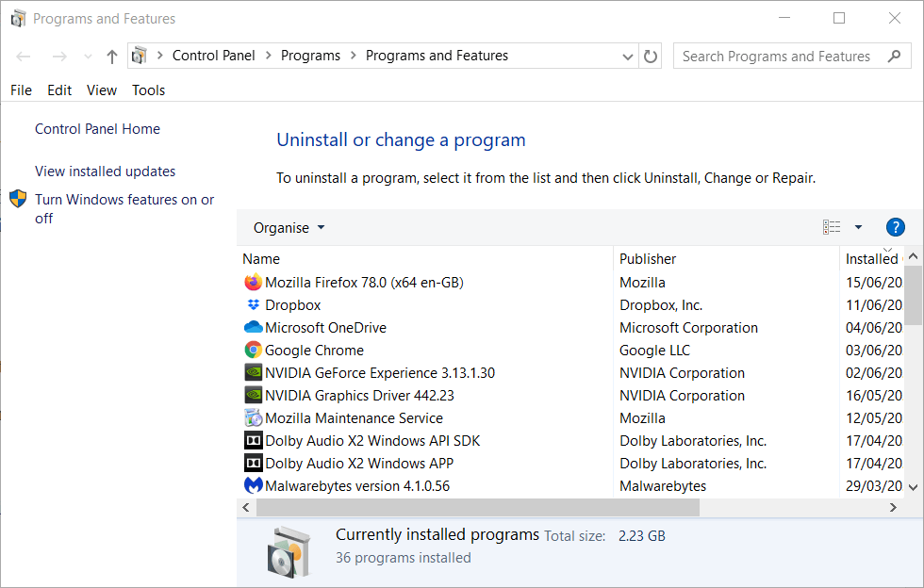Expand the more view options arrow

click(858, 227)
